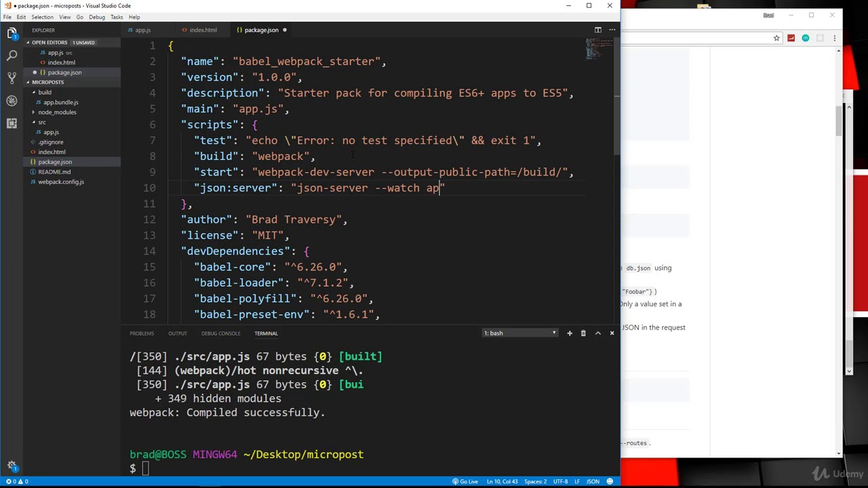868x488 pixels.
Task: Click 'Ln 10, Col 43' in status bar
Action: (502, 481)
